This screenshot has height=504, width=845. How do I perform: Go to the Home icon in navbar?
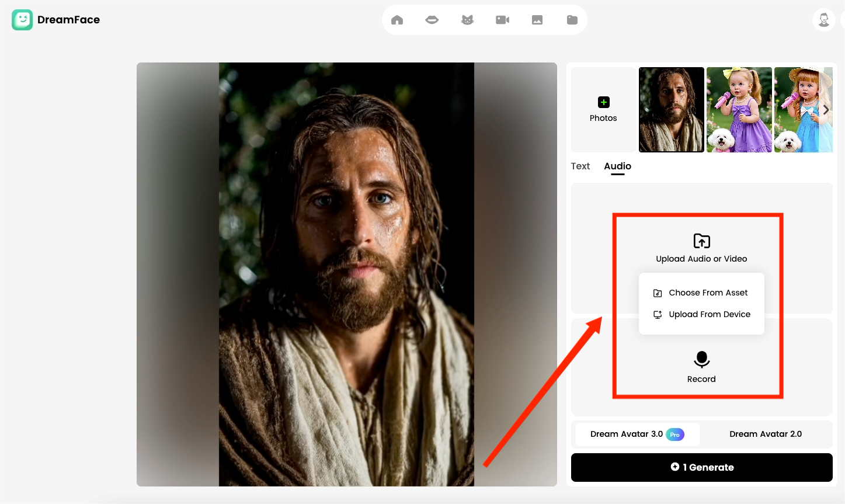(x=397, y=20)
